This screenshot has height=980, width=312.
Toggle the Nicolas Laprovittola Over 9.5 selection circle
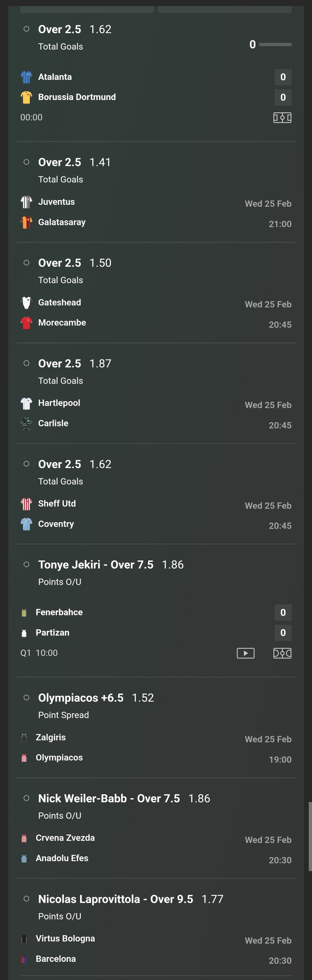[x=26, y=898]
